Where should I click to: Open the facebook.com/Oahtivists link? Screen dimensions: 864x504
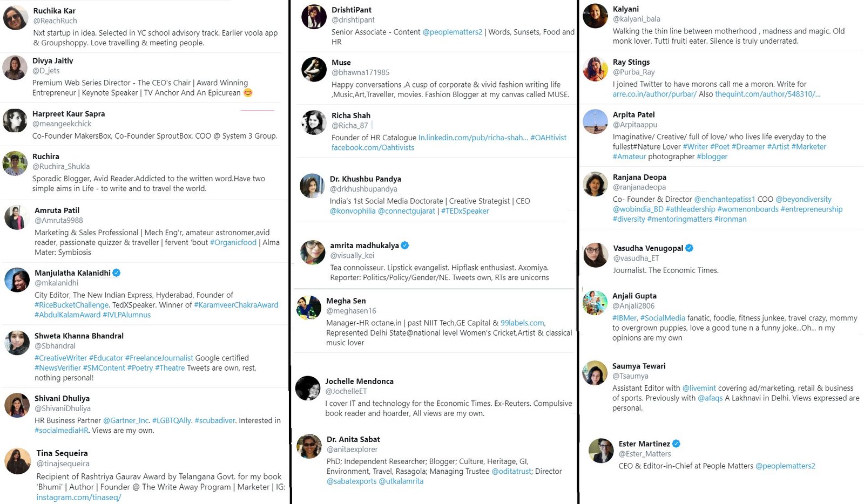(x=373, y=147)
